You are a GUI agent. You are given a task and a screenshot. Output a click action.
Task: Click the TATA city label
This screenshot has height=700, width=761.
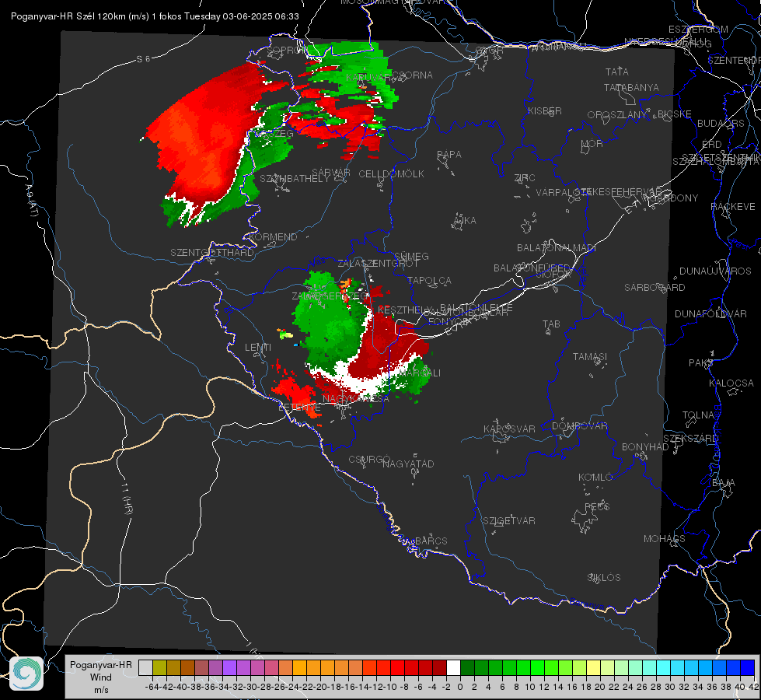click(617, 72)
